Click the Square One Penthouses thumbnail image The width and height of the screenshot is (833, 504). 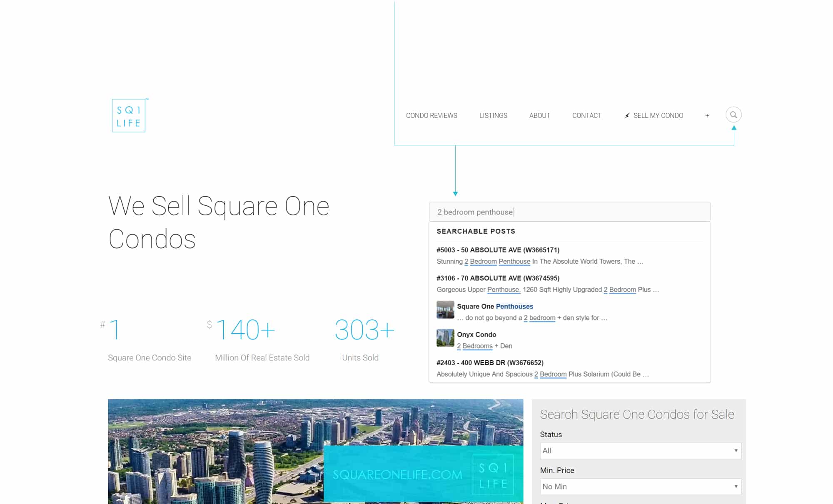(445, 309)
